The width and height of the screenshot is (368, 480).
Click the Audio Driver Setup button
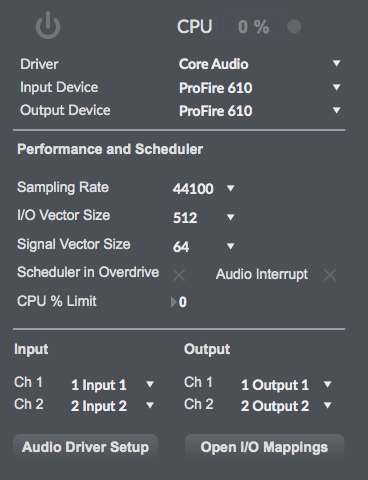(x=85, y=447)
